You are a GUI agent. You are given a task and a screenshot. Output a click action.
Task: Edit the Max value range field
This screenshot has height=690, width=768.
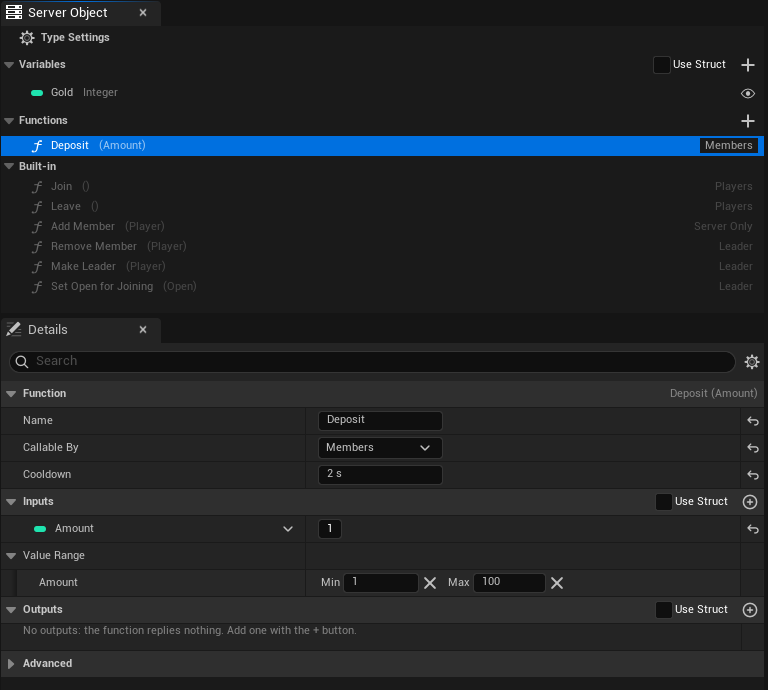(509, 582)
